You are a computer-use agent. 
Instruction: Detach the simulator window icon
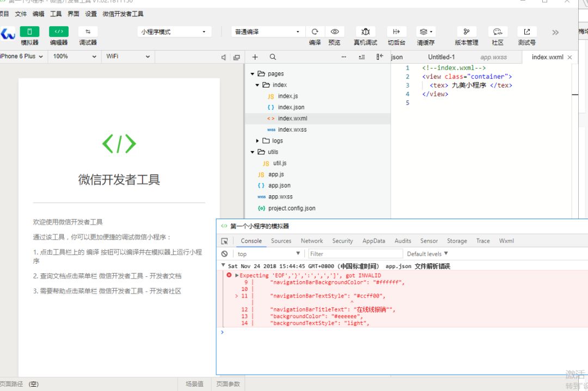click(x=237, y=57)
